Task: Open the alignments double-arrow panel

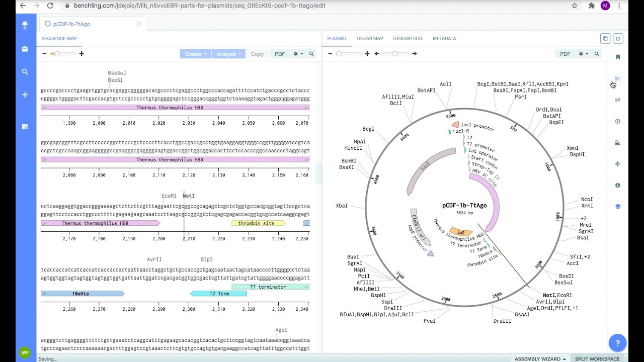Action: 618,100
